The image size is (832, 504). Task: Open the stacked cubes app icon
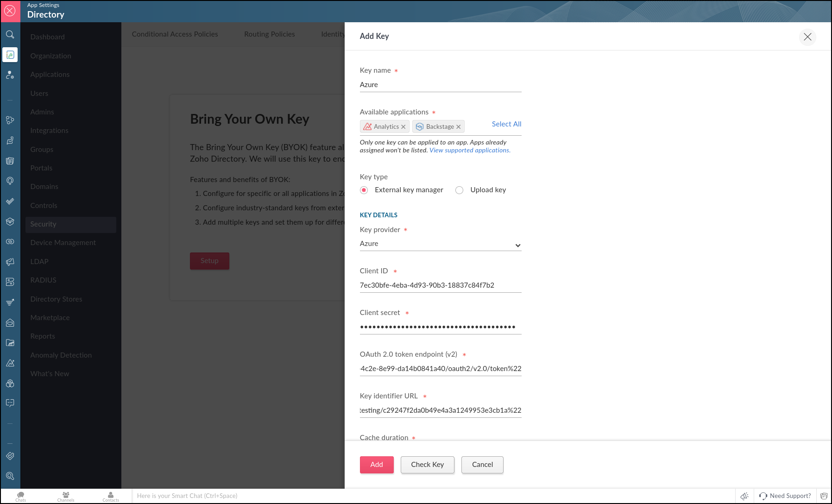pyautogui.click(x=10, y=384)
